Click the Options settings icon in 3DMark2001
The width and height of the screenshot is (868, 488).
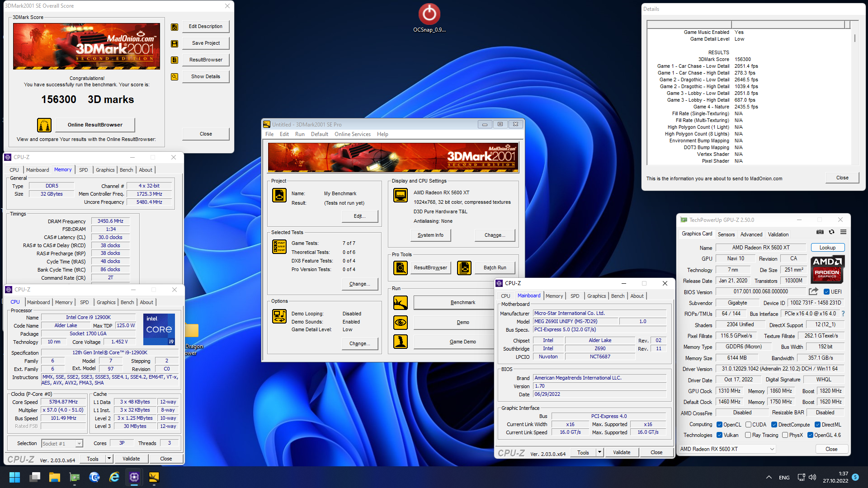[x=279, y=316]
